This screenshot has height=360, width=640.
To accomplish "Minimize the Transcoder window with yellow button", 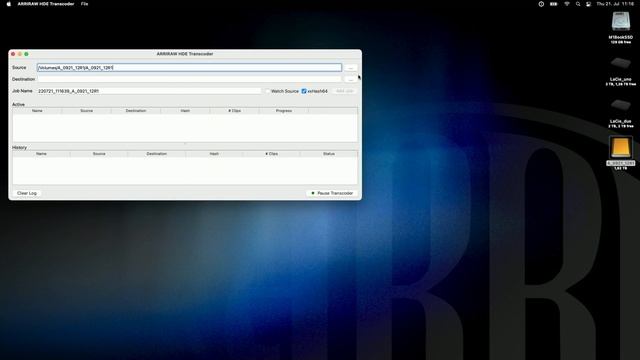I will point(20,54).
